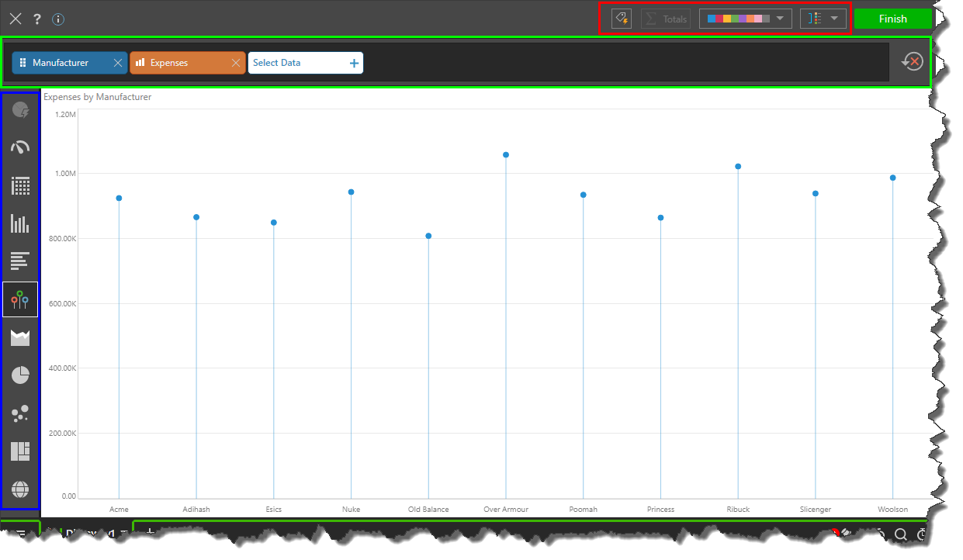This screenshot has height=560, width=963.
Task: Select the column chart type
Action: click(20, 223)
